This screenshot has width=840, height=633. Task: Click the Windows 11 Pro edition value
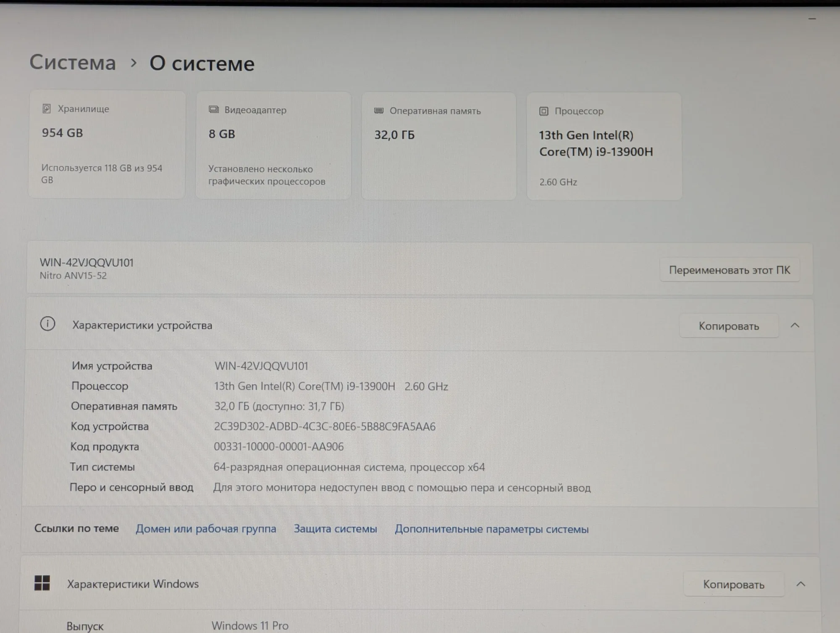(x=250, y=625)
